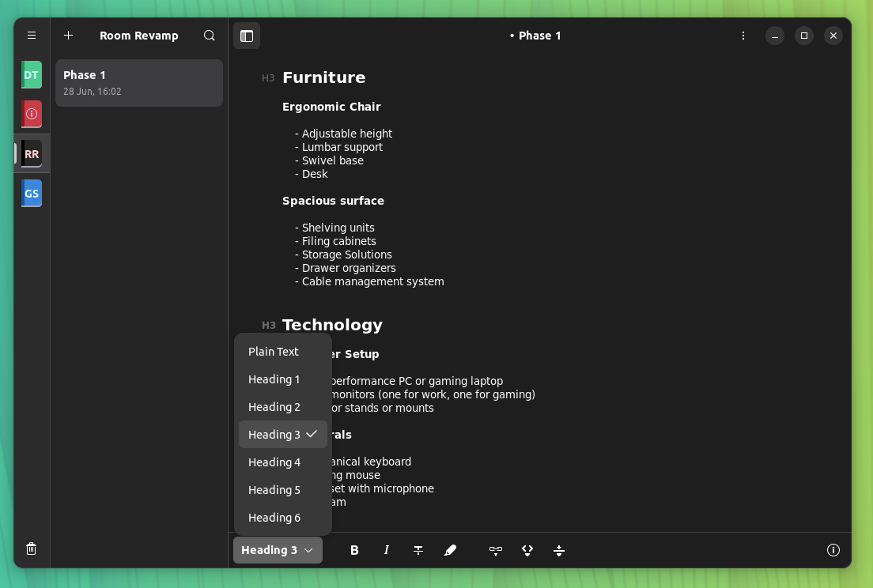Create a new note with plus icon
This screenshot has height=588, width=873.
click(69, 36)
